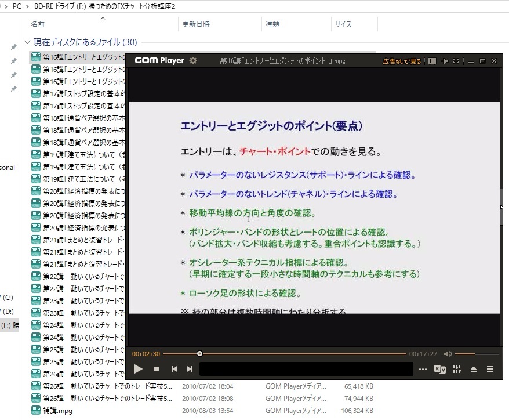This screenshot has height=420, width=509.
Task: Click the black info display bar beside next button
Action: 306,369
